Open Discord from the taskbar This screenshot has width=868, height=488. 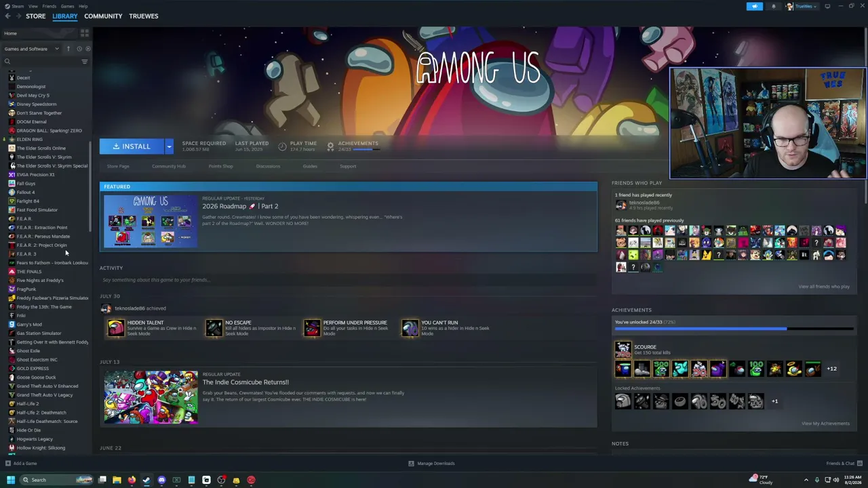coord(161,481)
